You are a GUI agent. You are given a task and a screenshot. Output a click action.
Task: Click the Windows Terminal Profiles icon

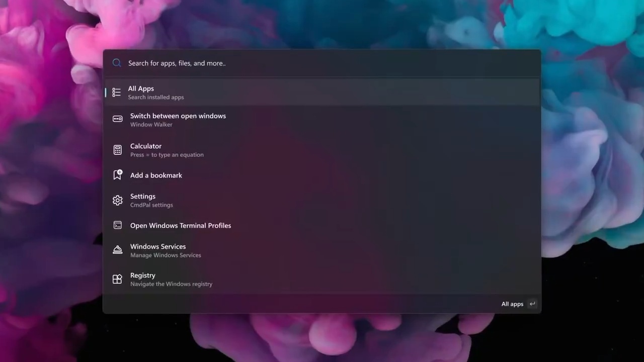click(117, 225)
